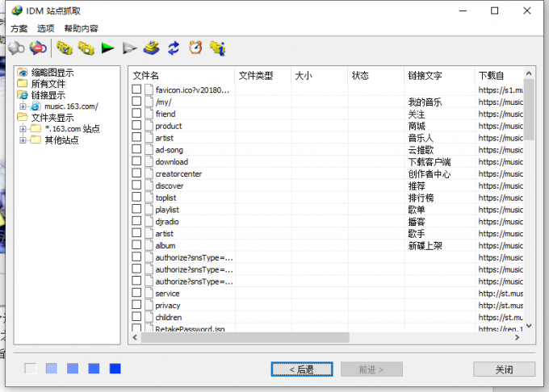Click the vertical scrollbar down arrow

click(529, 326)
